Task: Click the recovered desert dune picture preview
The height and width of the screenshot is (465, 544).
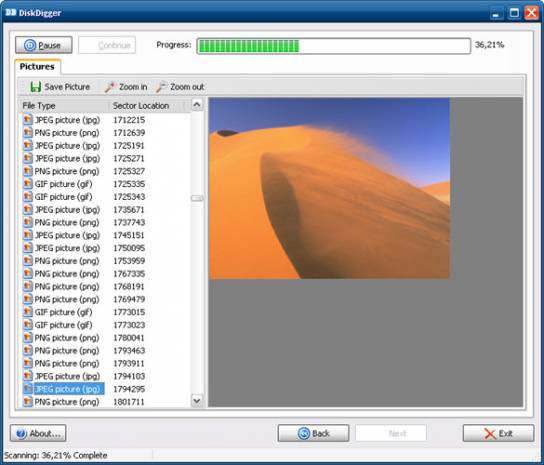Action: (329, 188)
